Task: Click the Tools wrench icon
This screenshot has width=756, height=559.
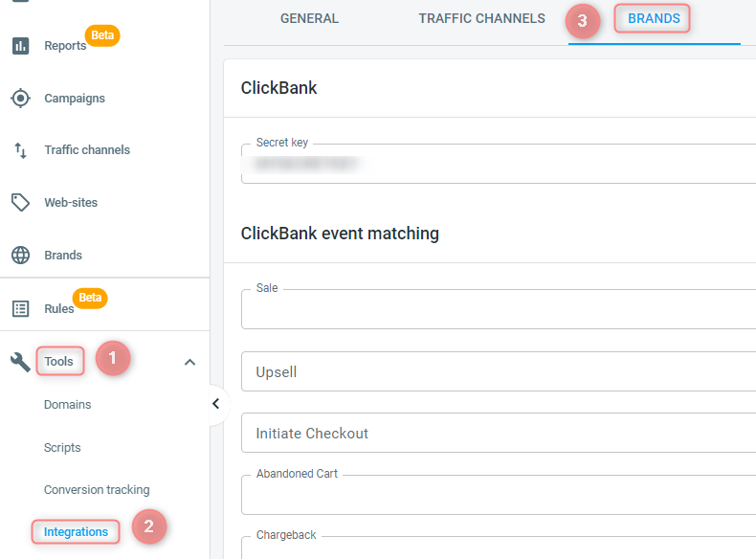Action: tap(20, 362)
